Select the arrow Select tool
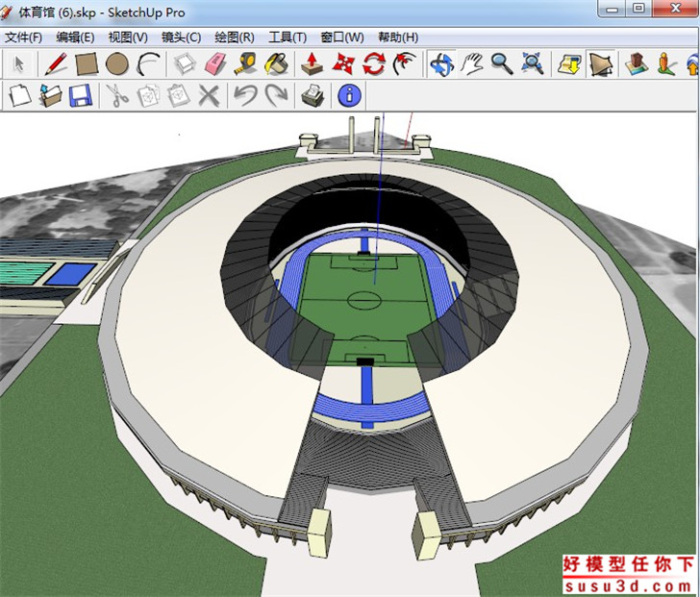Image resolution: width=700 pixels, height=597 pixels. click(19, 63)
